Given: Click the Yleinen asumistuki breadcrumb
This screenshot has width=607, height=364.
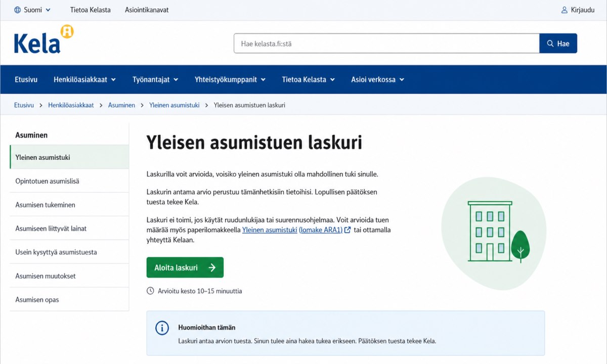Looking at the screenshot, I should [x=175, y=105].
